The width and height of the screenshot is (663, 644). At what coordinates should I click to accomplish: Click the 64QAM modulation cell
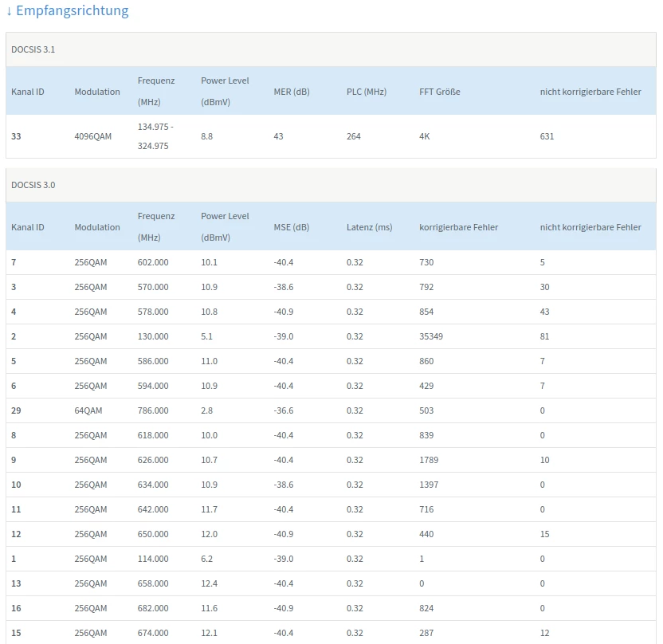coord(88,410)
